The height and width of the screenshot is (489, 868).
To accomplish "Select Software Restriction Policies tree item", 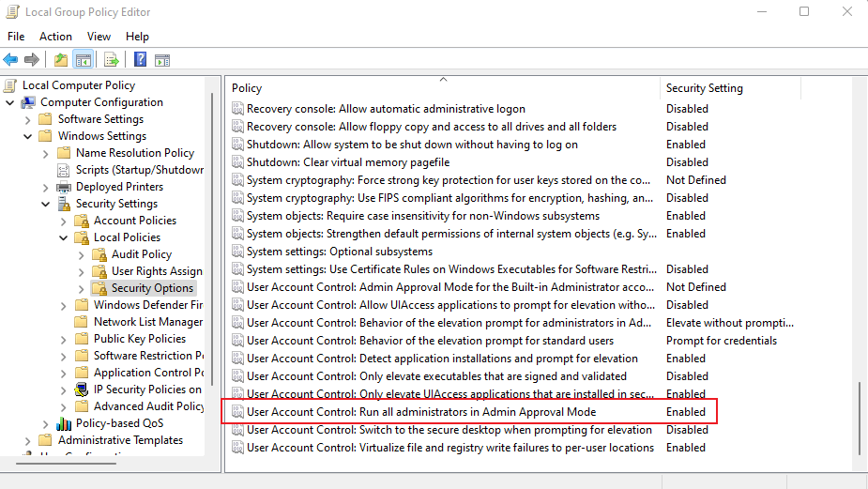I will 148,356.
